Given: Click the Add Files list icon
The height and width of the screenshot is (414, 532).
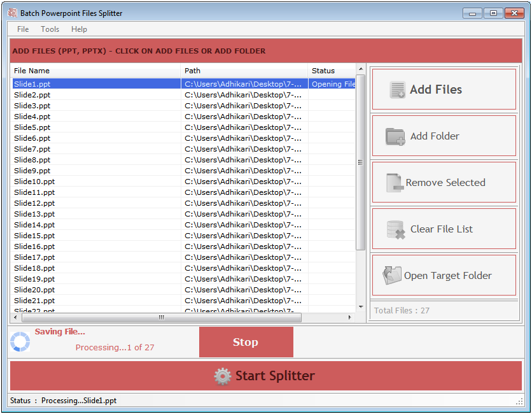Looking at the screenshot, I should click(397, 90).
